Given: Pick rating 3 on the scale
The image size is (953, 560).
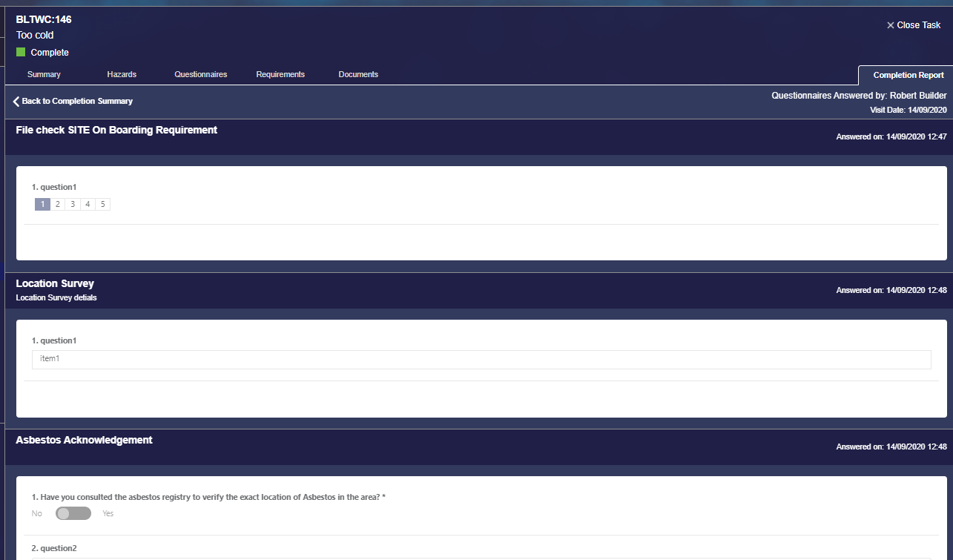Looking at the screenshot, I should (x=73, y=204).
